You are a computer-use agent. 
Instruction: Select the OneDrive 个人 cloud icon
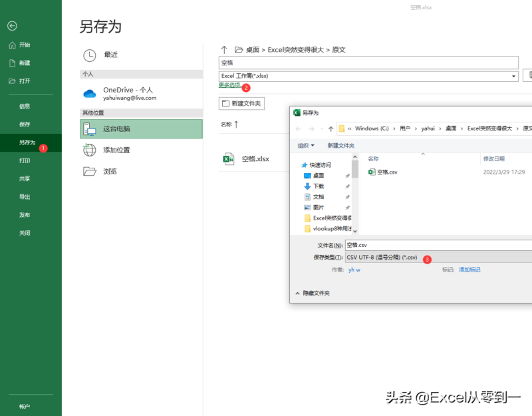(x=90, y=94)
